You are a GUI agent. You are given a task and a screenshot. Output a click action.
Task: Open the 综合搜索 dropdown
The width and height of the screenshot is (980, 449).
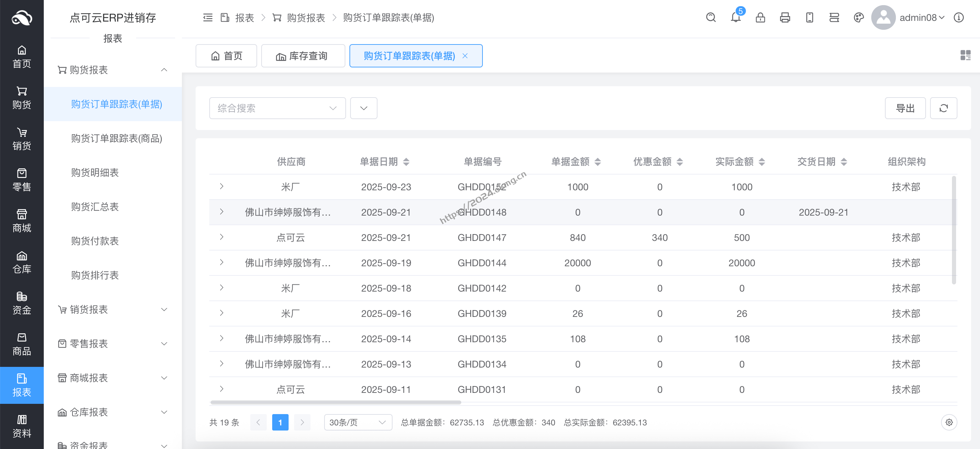point(277,108)
